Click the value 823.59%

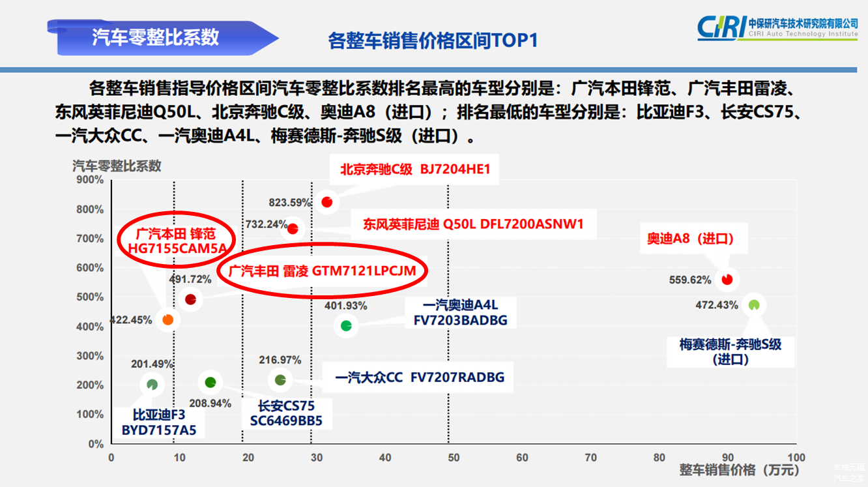click(x=289, y=202)
